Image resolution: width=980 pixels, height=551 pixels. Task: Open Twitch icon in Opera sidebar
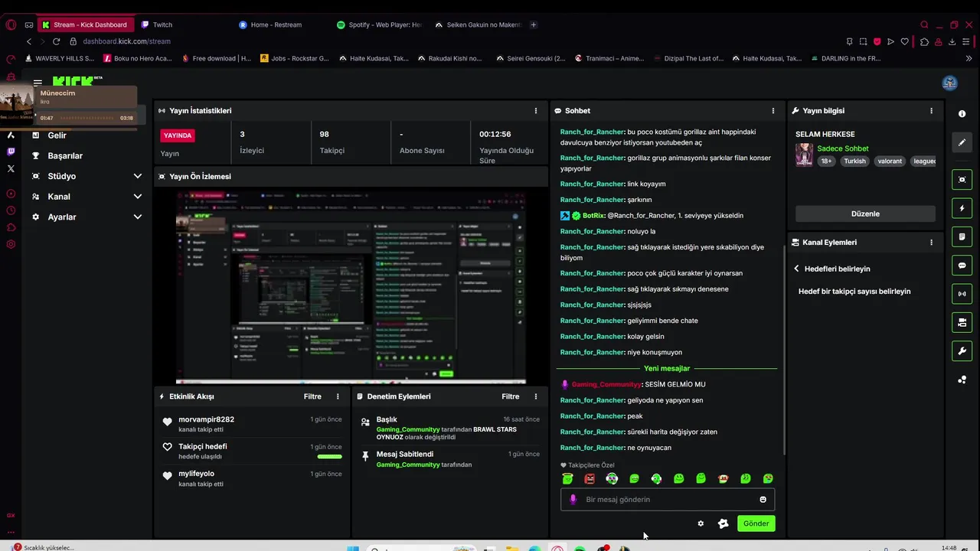pyautogui.click(x=11, y=152)
